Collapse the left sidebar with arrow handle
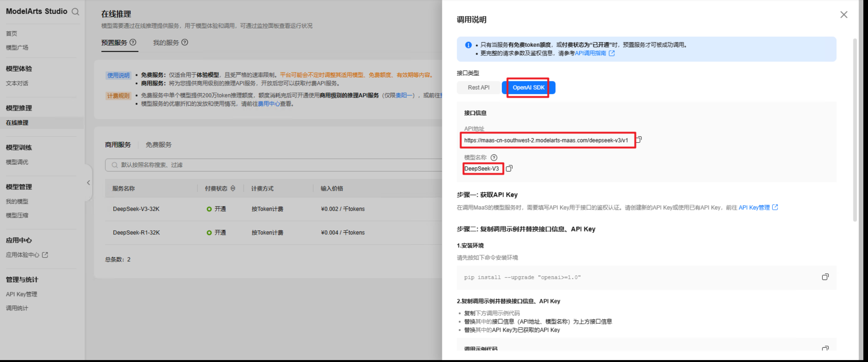This screenshot has width=868, height=362. (89, 183)
